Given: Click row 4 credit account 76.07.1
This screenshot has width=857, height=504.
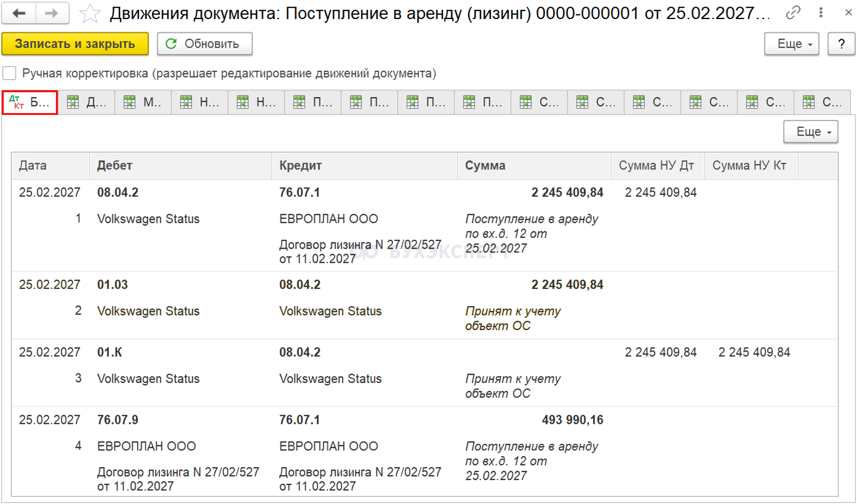Looking at the screenshot, I should (x=300, y=419).
